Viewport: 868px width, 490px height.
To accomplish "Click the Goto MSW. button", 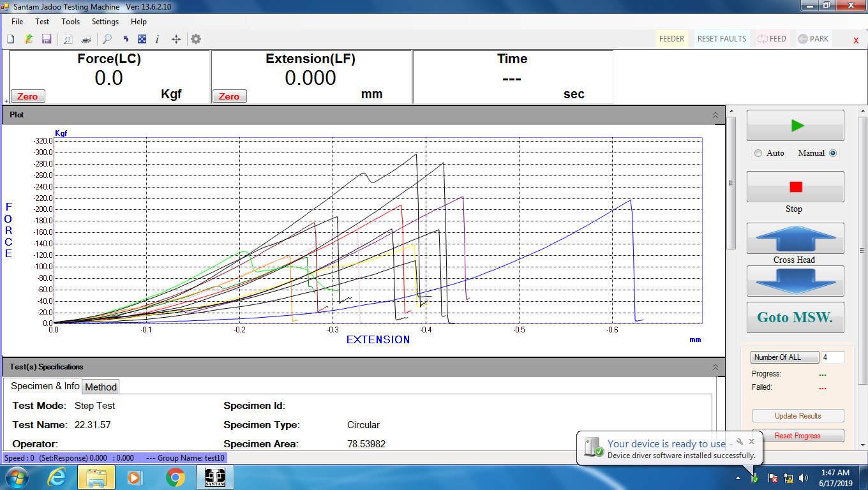I will click(795, 317).
